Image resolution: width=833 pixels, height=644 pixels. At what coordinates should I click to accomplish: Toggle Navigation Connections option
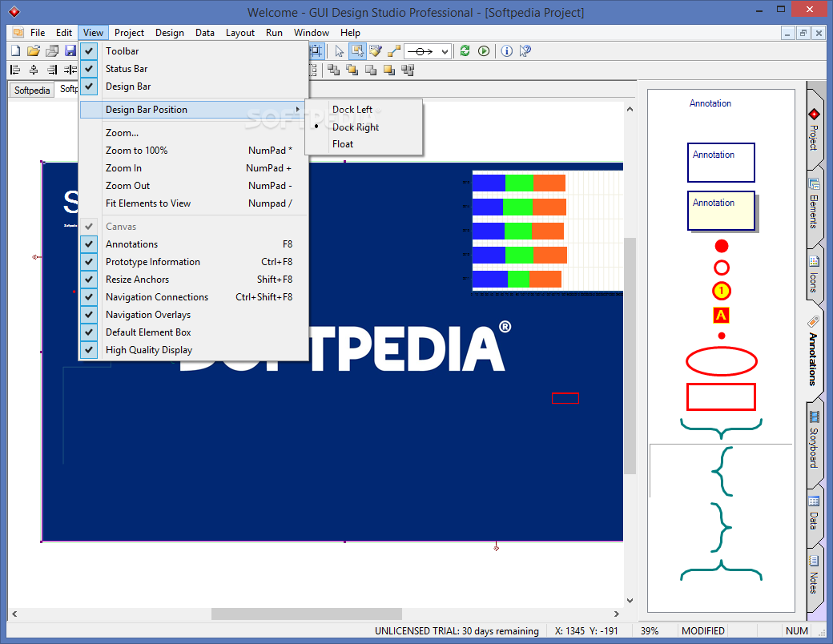click(194, 296)
